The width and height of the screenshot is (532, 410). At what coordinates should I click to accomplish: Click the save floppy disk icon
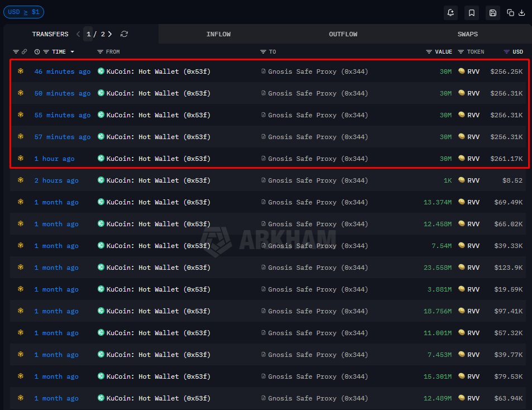492,13
